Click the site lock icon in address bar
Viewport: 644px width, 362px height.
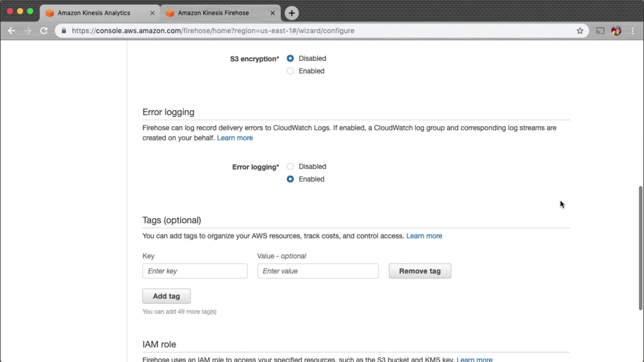pos(64,31)
